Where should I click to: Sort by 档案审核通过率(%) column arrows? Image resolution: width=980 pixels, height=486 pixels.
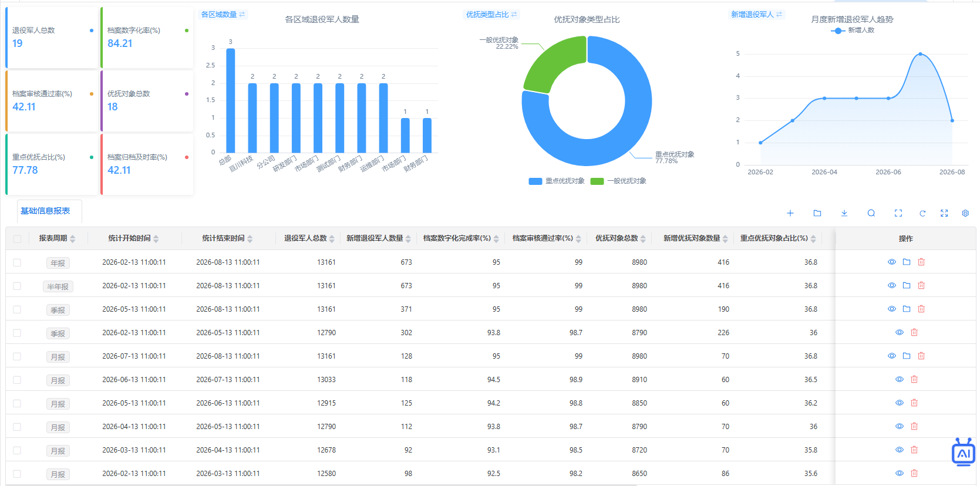[x=578, y=239]
